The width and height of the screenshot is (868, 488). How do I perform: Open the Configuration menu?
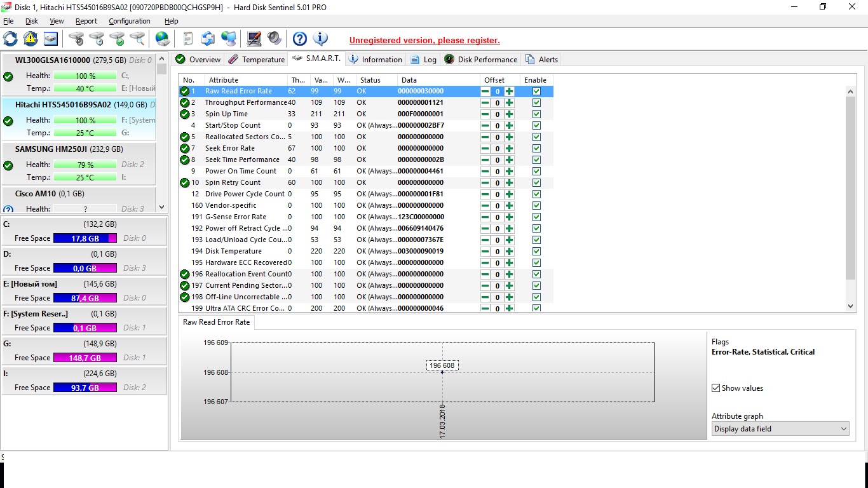(129, 21)
